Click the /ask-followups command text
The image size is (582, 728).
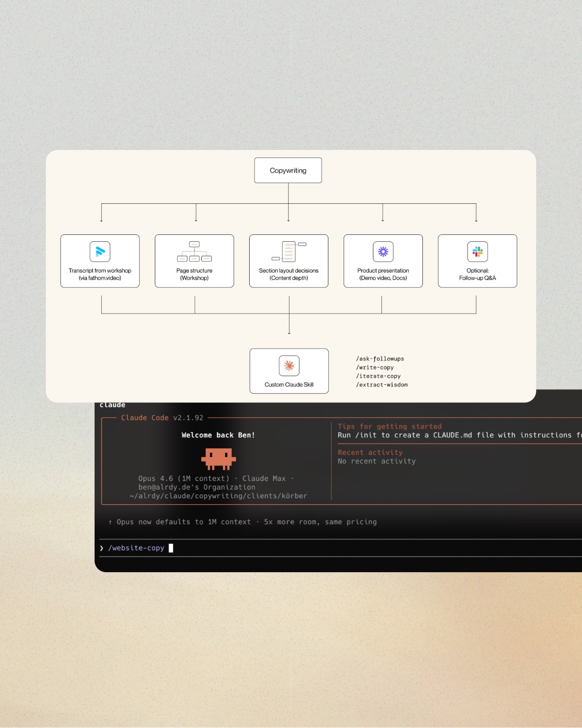coord(380,359)
